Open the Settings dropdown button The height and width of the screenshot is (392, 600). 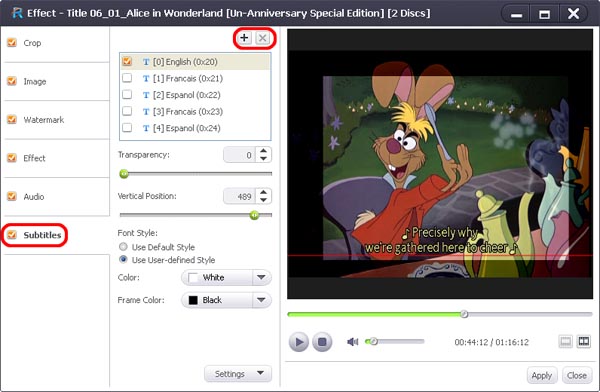[x=238, y=374]
